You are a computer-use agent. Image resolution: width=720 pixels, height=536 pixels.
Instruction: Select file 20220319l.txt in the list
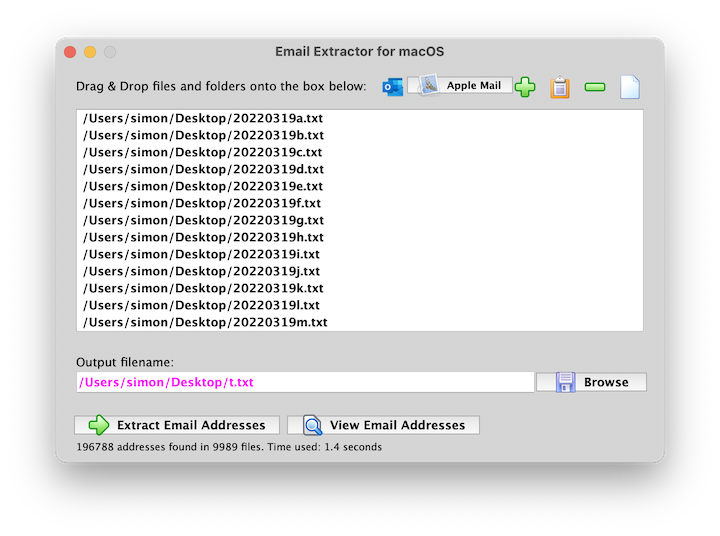tap(360, 305)
